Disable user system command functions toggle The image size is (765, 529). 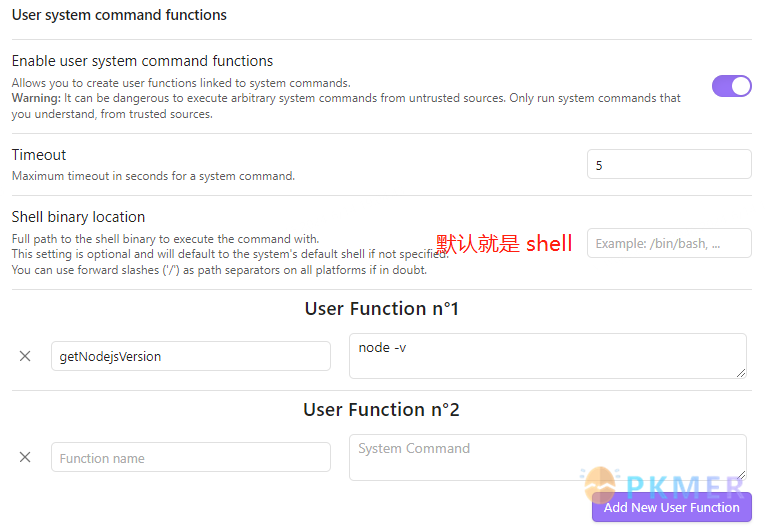point(731,86)
